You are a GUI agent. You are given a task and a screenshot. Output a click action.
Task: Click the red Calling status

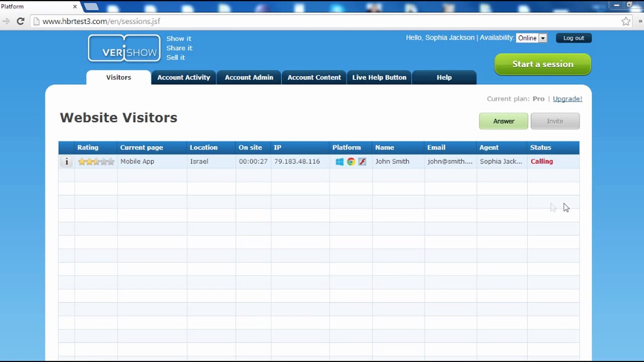pyautogui.click(x=542, y=161)
